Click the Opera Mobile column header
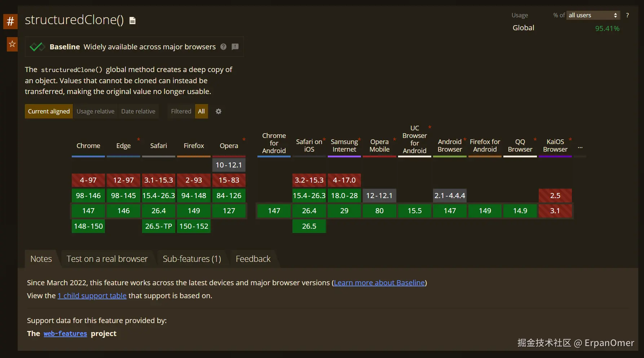This screenshot has height=358, width=644. pos(379,146)
